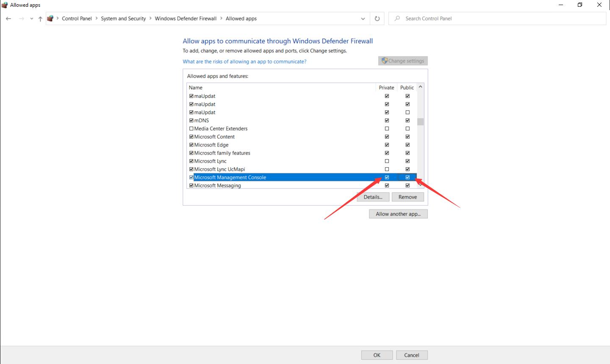Screen dimensions: 610x364
Task: Click the apps list scrollbar thumb
Action: [420, 122]
